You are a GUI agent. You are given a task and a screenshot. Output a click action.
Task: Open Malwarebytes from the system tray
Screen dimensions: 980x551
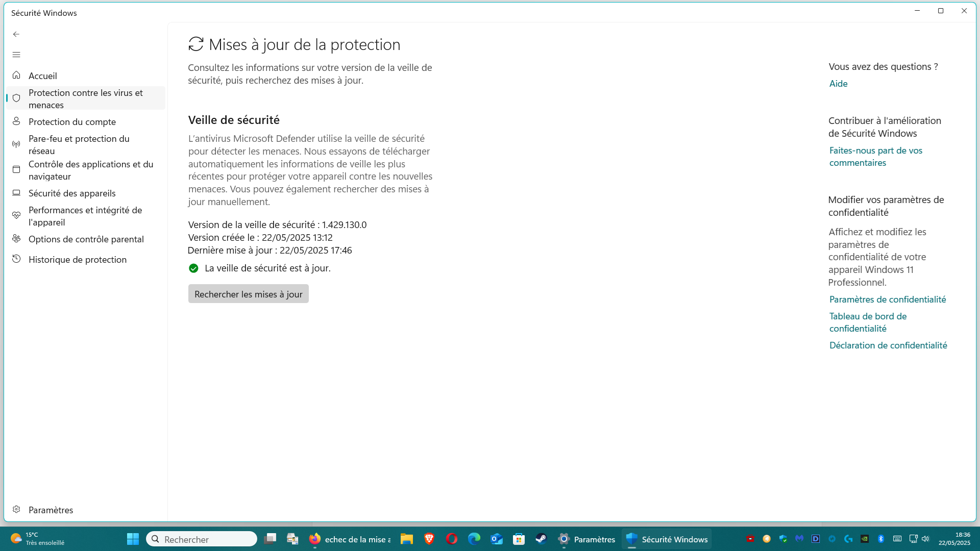[799, 539]
